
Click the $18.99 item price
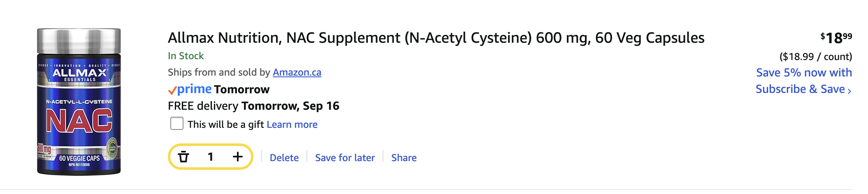click(836, 38)
